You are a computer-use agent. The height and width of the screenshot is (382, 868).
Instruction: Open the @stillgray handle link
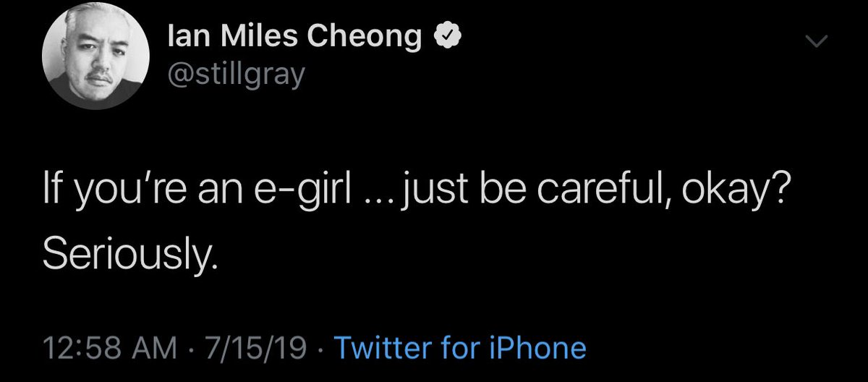click(x=225, y=74)
